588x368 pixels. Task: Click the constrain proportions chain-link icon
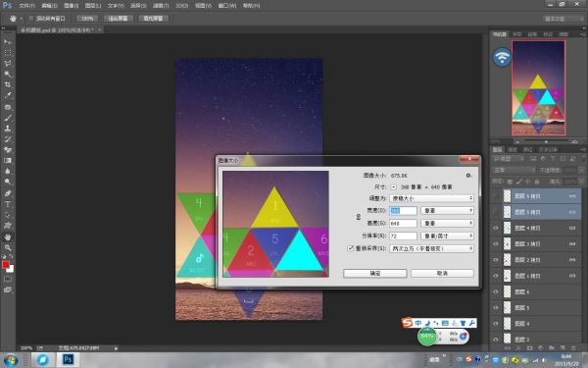pyautogui.click(x=358, y=217)
